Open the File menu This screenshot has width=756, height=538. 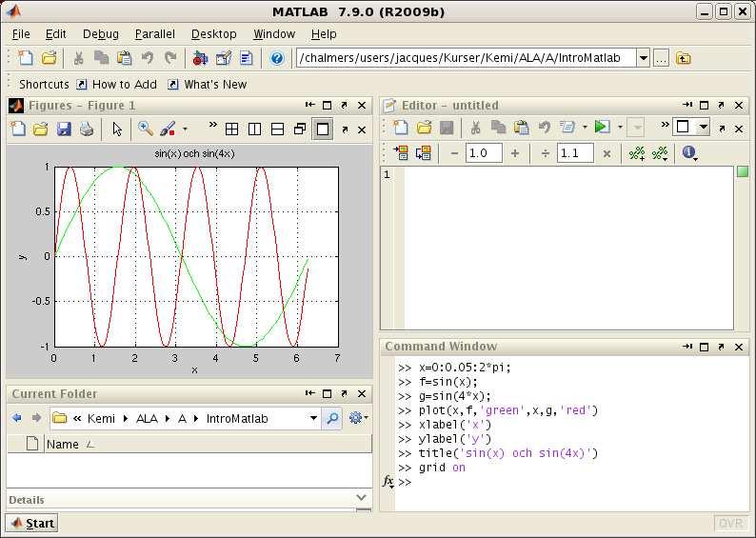click(x=21, y=34)
